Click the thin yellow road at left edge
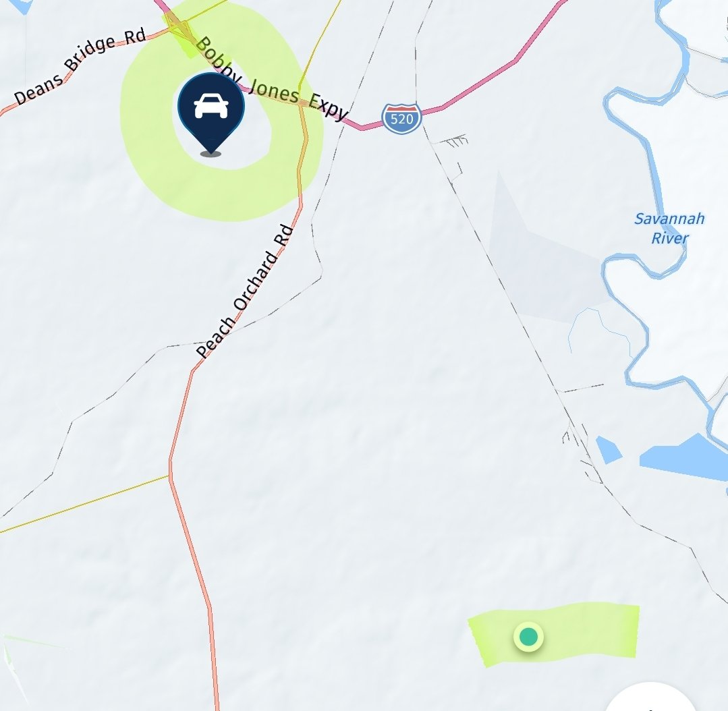 [84, 504]
